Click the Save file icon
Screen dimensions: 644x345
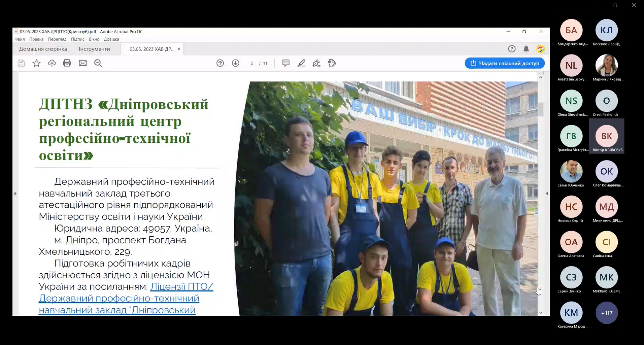click(x=21, y=63)
